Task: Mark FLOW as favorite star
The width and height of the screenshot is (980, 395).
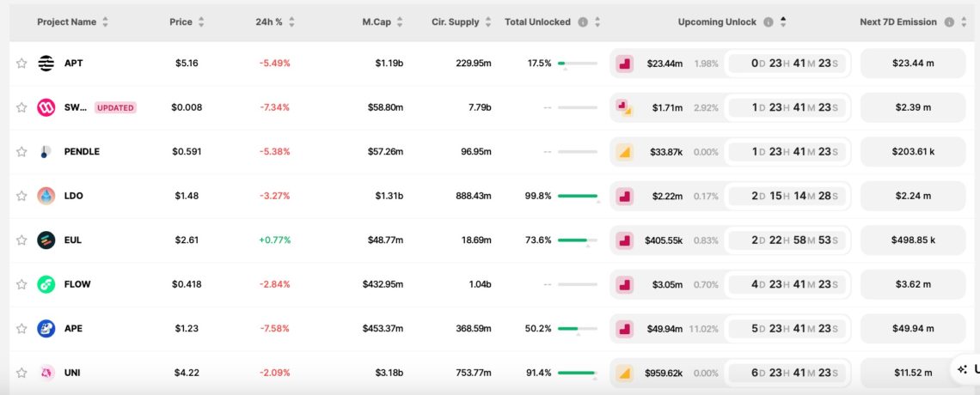Action: click(x=21, y=284)
